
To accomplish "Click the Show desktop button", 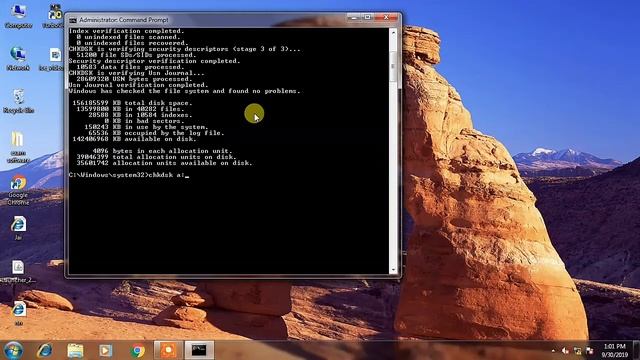I will click(636, 350).
